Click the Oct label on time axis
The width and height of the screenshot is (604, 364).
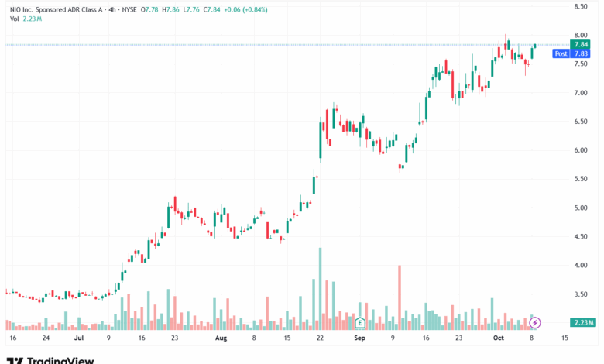(499, 339)
